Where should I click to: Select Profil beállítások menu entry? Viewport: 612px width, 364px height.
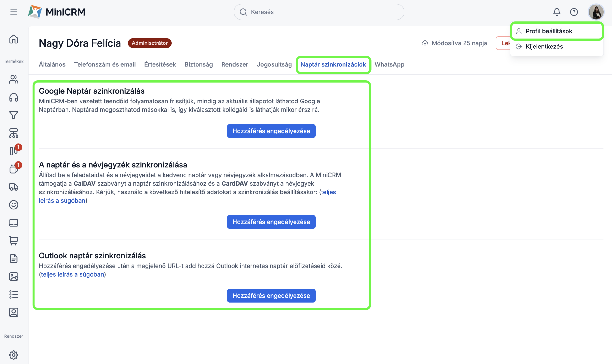[549, 31]
